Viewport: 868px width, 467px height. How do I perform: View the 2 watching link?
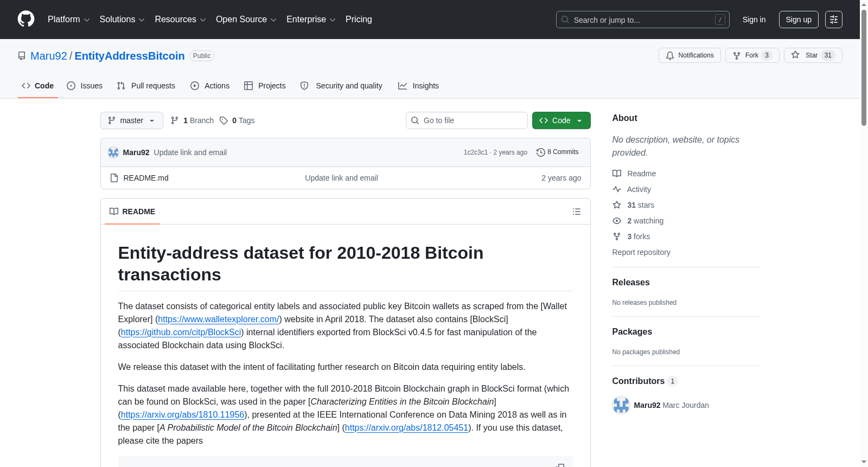645,221
